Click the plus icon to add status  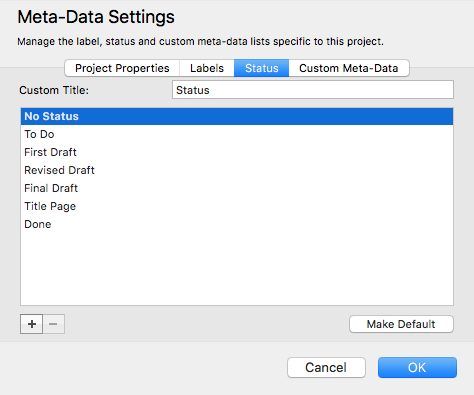click(x=32, y=324)
